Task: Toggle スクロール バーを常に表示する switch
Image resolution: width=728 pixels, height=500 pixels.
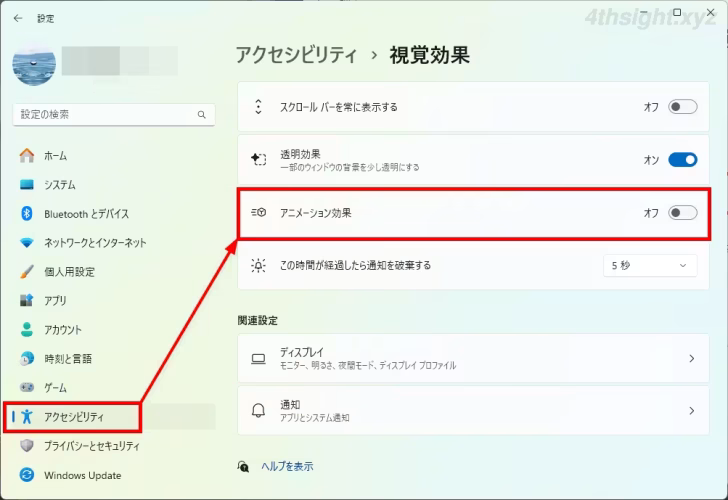Action: pos(682,107)
